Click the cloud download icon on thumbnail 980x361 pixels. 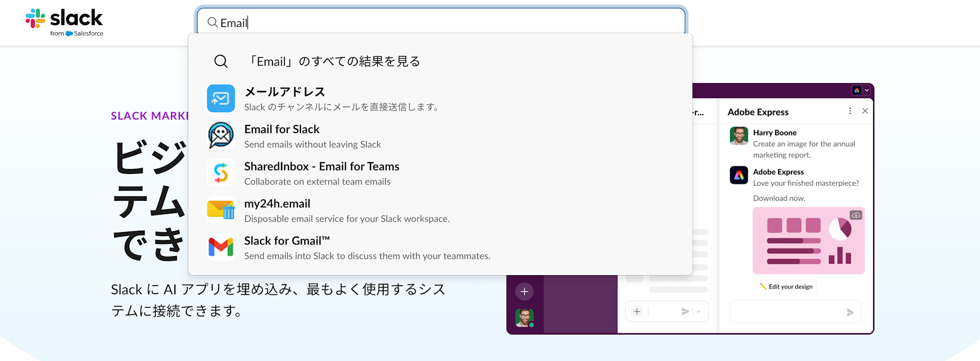[856, 215]
